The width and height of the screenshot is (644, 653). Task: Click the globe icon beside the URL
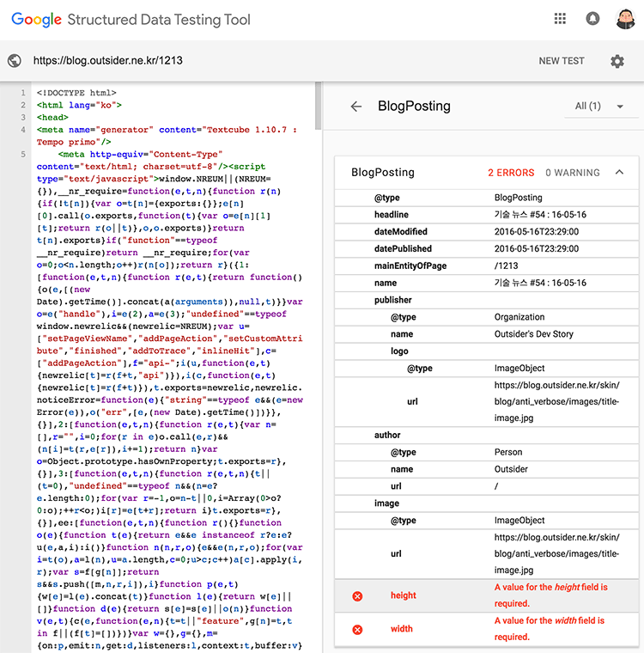coord(15,61)
